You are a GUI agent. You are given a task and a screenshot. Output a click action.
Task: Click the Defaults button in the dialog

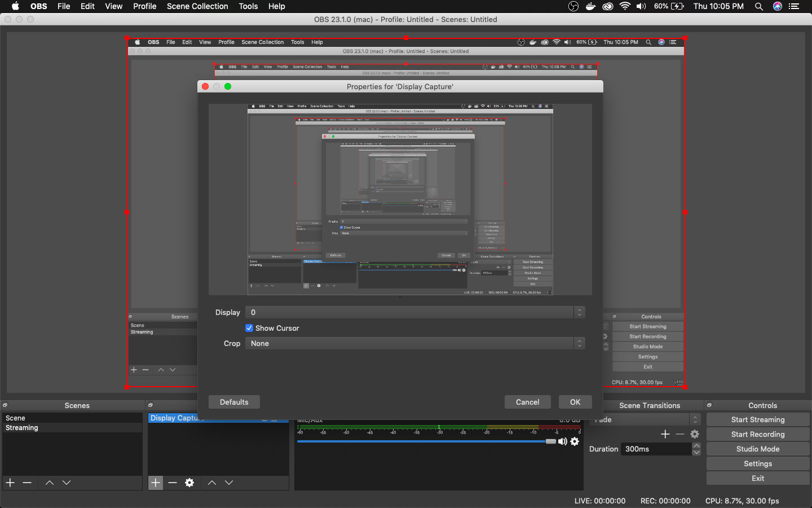234,402
